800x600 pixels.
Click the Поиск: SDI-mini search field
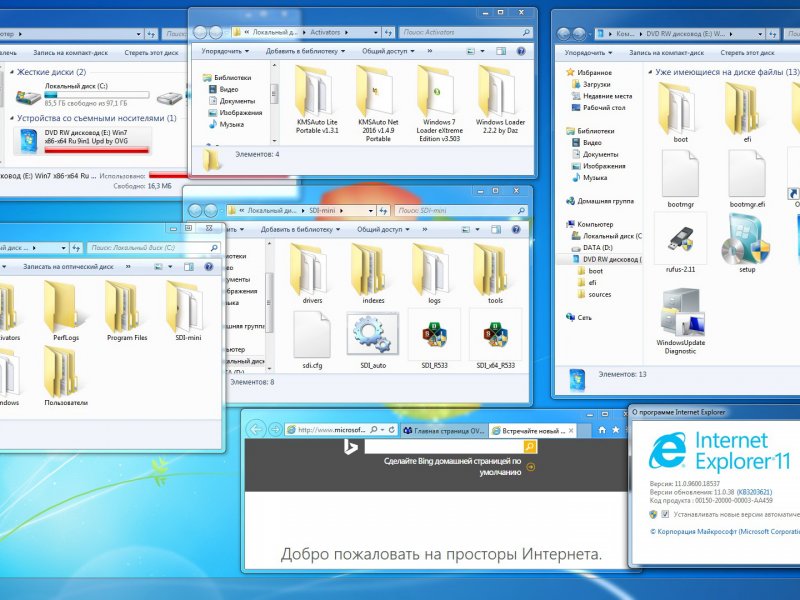tap(461, 210)
